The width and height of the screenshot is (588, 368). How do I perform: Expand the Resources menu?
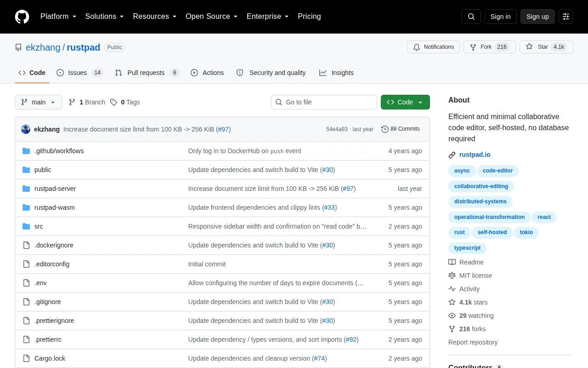click(x=155, y=17)
